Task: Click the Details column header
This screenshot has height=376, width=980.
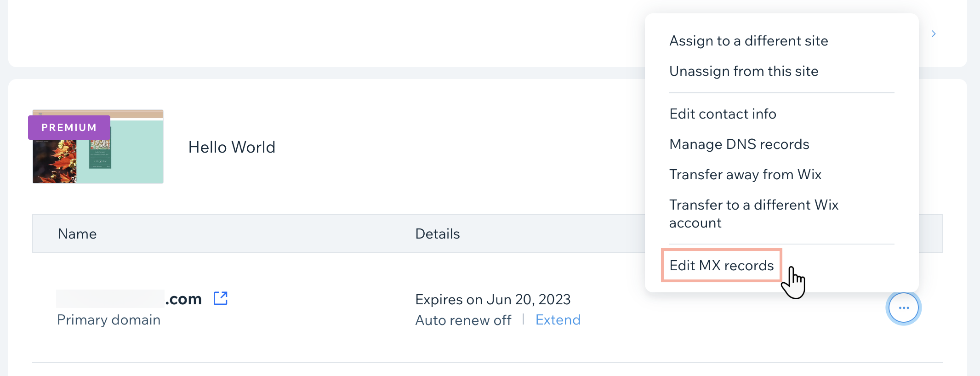Action: [438, 234]
